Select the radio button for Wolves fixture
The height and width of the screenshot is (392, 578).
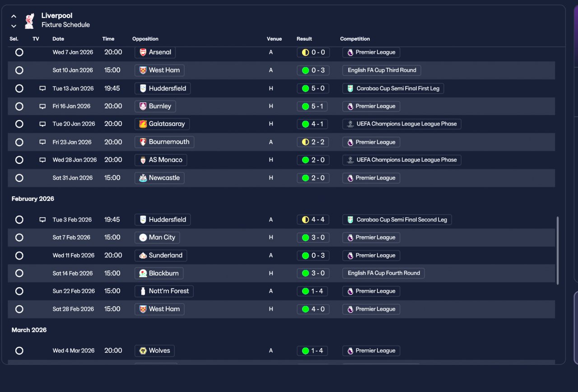(19, 351)
